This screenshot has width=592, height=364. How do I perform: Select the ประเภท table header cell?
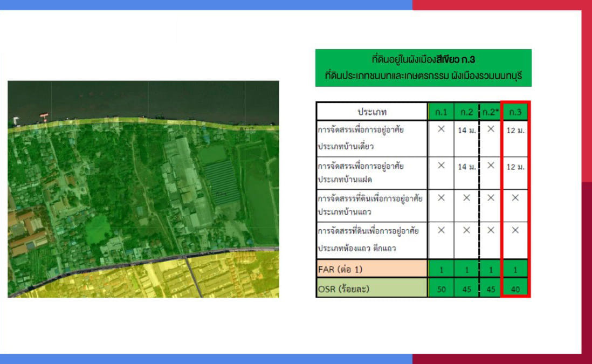click(x=371, y=112)
